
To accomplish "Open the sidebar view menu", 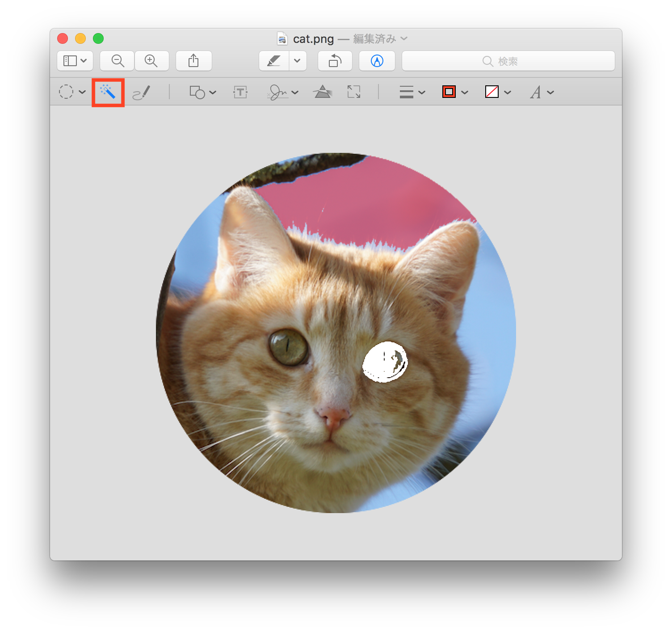I will click(75, 61).
